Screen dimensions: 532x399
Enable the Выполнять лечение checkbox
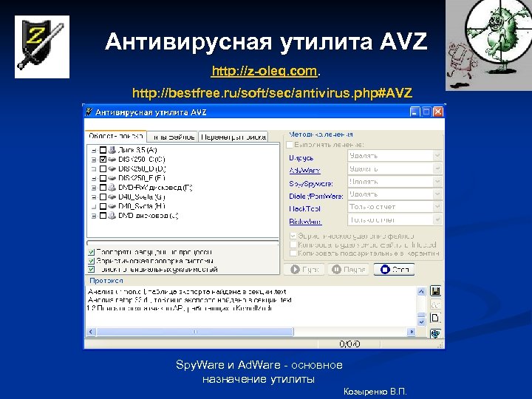290,145
